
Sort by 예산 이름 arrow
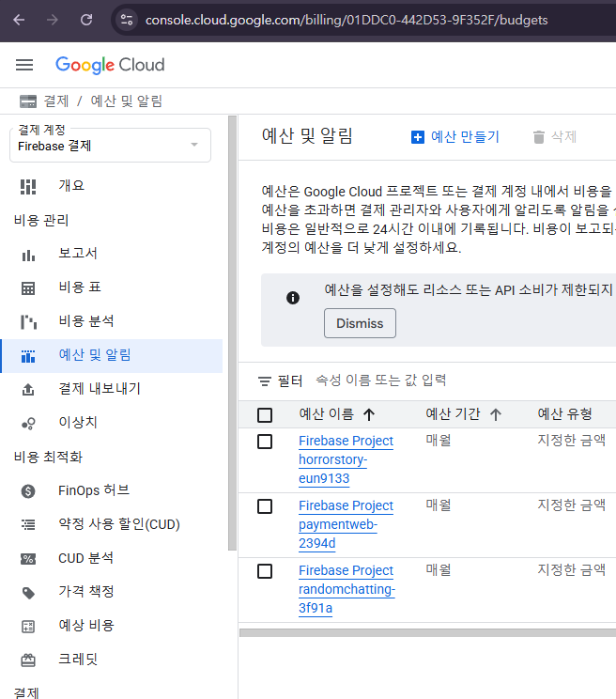(369, 414)
